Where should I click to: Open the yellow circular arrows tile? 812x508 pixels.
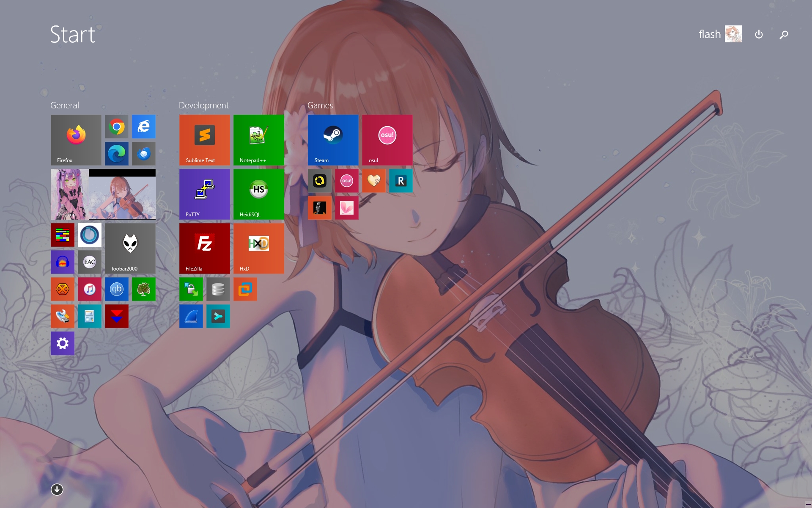click(320, 181)
